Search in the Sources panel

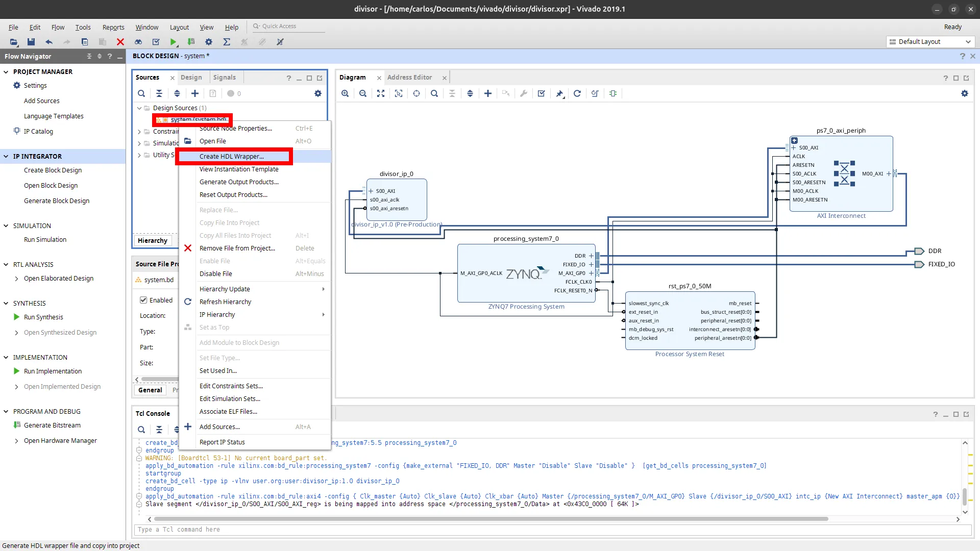click(141, 93)
